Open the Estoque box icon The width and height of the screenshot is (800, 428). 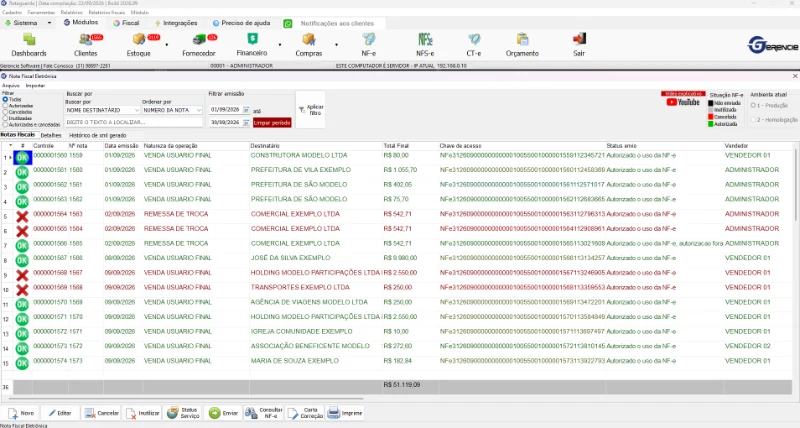[139, 39]
